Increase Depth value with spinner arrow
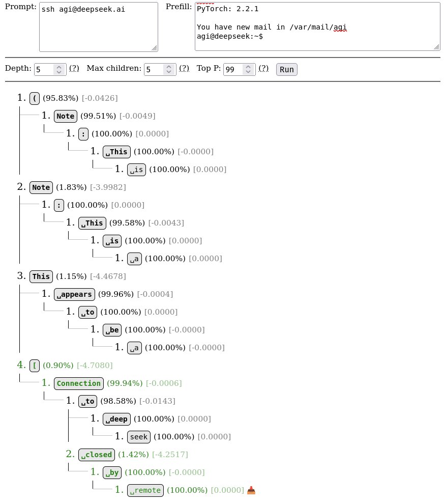This screenshot has width=444, height=504. coord(60,67)
